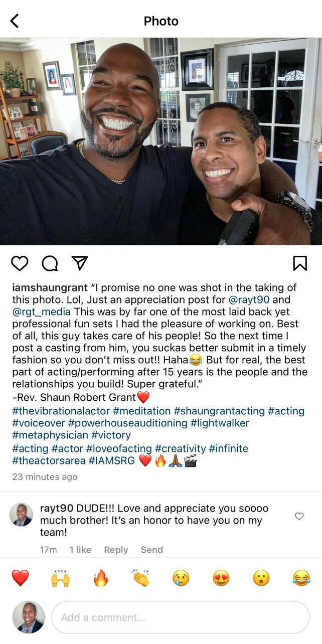Image resolution: width=322 pixels, height=644 pixels.
Task: Insert the raised hands emoji reaction
Action: point(60,578)
